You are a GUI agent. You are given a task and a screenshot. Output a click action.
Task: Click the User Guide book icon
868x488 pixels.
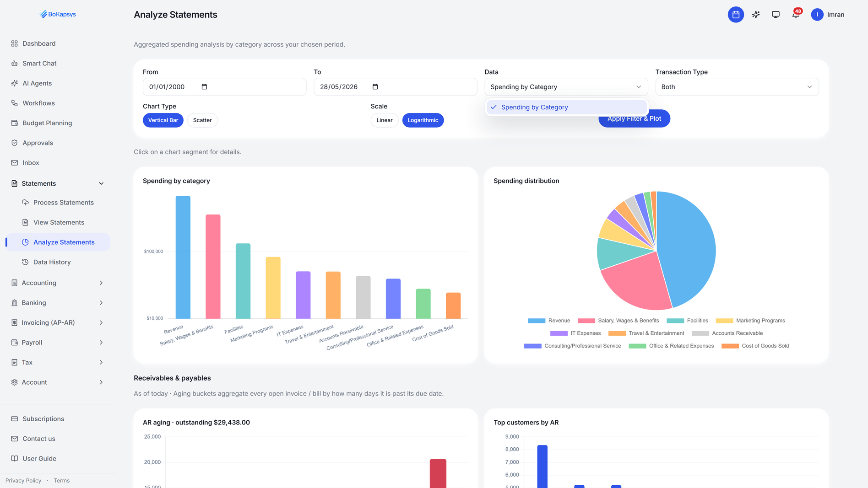15,459
